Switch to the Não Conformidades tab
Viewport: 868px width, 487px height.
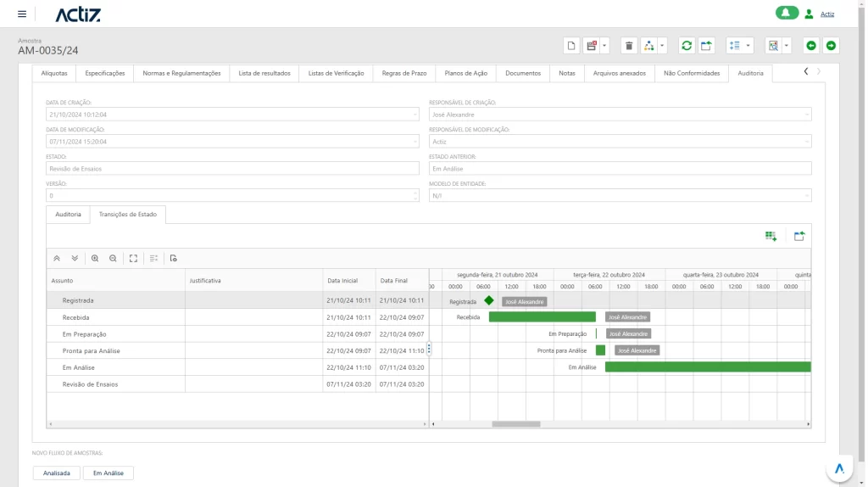coord(692,73)
